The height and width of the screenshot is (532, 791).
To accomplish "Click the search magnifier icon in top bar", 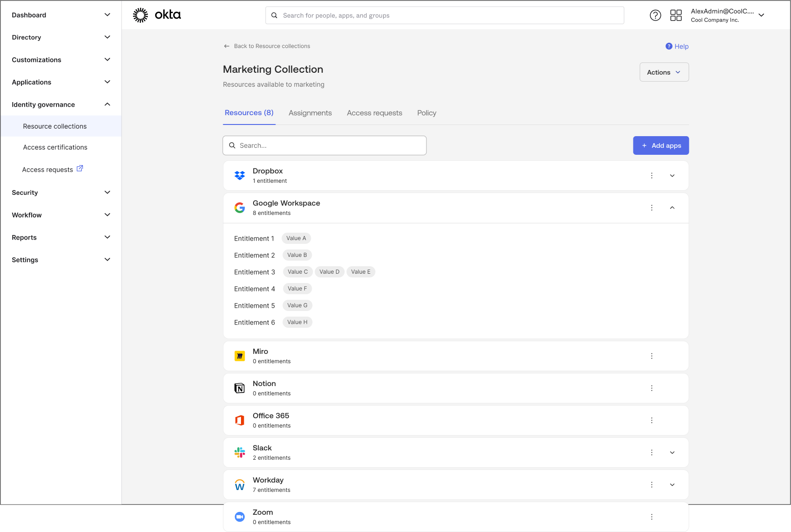I will click(275, 15).
